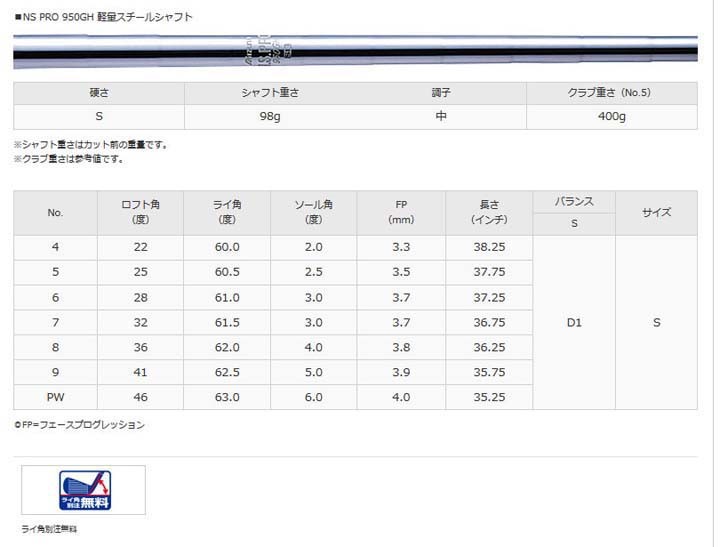
Task: Select the length 38.25 cell
Action: click(489, 247)
